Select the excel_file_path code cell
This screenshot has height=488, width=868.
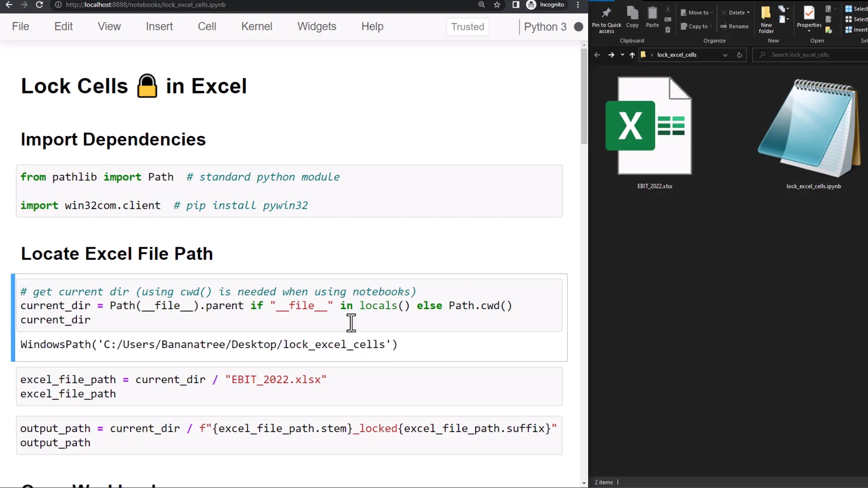pos(289,386)
